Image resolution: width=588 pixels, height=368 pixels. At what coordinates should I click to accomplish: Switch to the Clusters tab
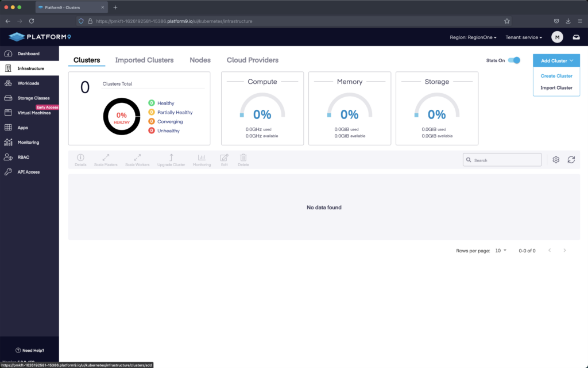click(x=87, y=60)
